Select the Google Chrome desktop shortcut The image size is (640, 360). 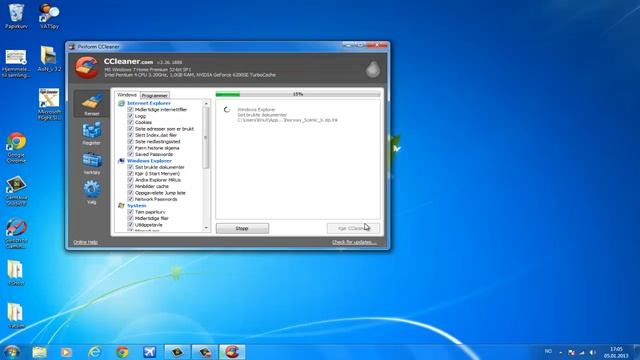pos(16,148)
